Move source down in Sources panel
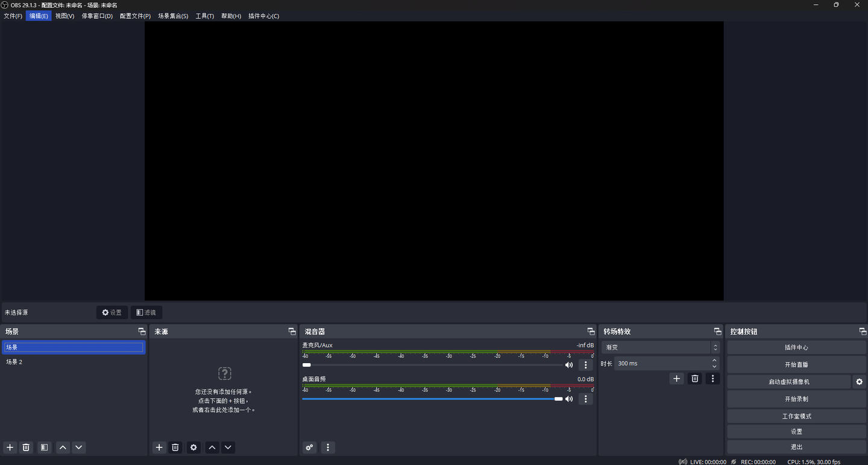 pos(228,447)
